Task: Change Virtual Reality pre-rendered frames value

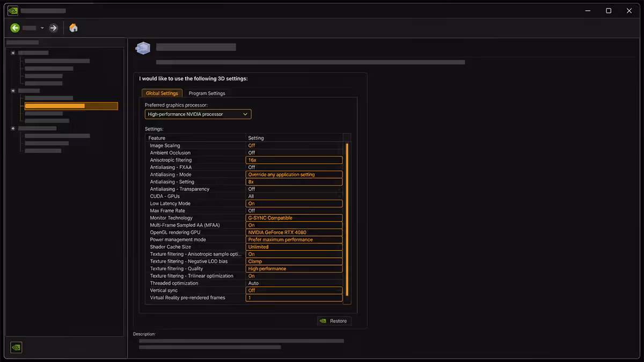Action: click(294, 298)
